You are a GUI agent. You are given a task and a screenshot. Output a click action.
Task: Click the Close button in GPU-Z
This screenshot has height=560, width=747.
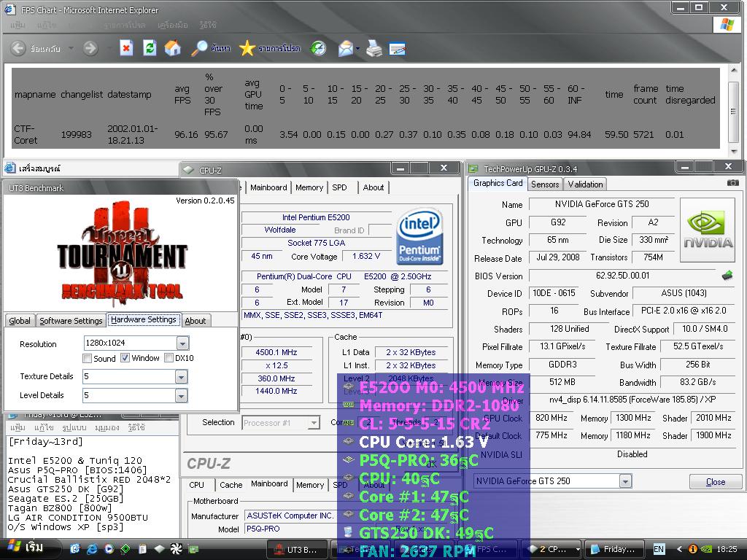tap(716, 482)
